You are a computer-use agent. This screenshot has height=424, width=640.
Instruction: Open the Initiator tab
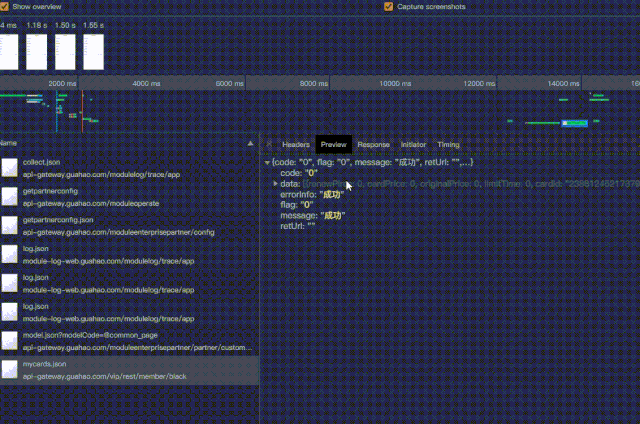tap(413, 144)
